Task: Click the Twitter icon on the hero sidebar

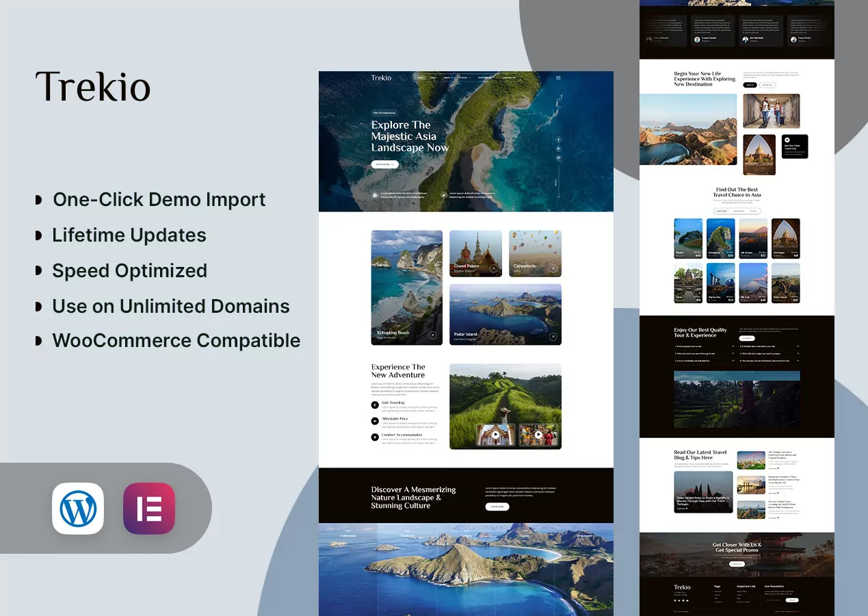Action: click(x=558, y=149)
